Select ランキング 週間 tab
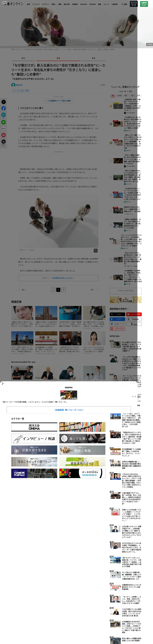The height and width of the screenshot is (644, 153). coord(126,96)
